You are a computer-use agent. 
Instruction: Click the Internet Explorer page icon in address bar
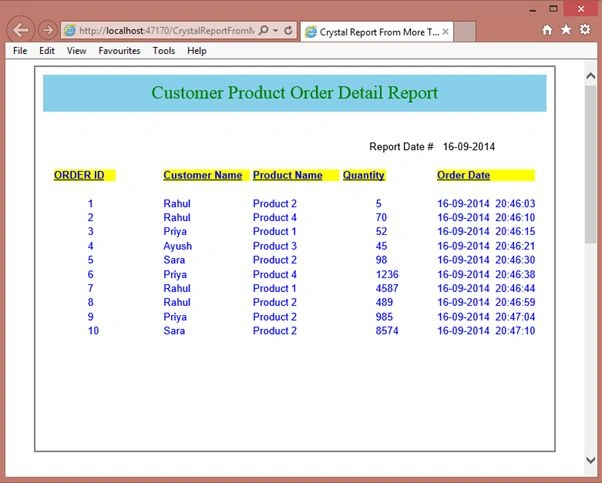click(70, 30)
